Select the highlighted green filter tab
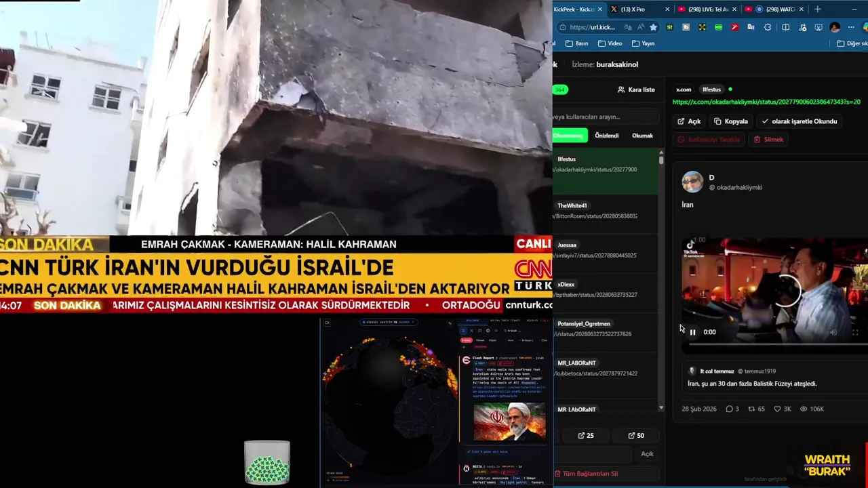This screenshot has width=868, height=488. [x=570, y=136]
